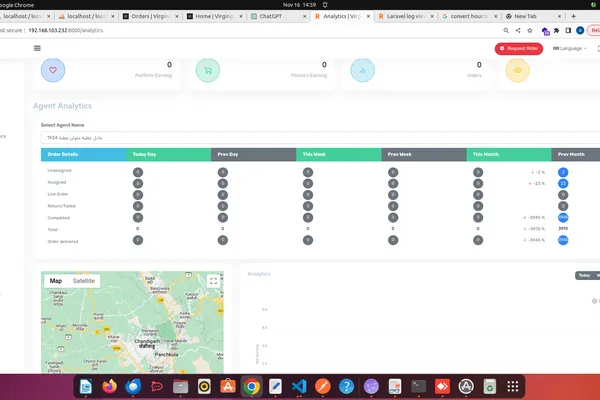Click the blue chart stats icon
Image resolution: width=600 pixels, height=400 pixels.
point(362,71)
